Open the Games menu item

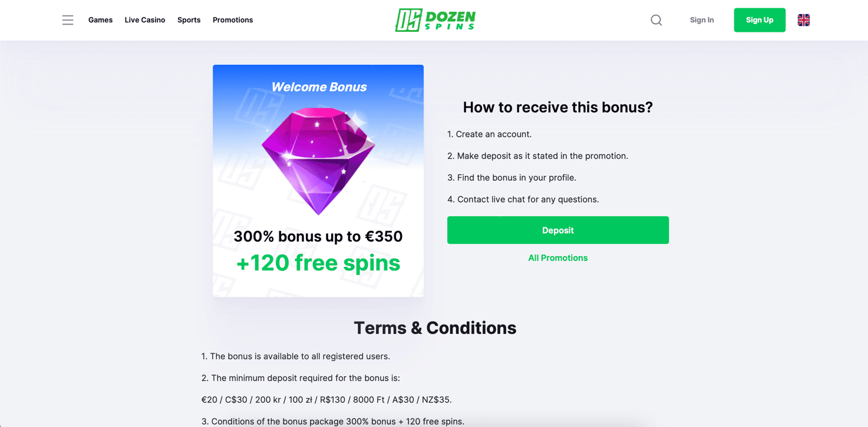(100, 20)
